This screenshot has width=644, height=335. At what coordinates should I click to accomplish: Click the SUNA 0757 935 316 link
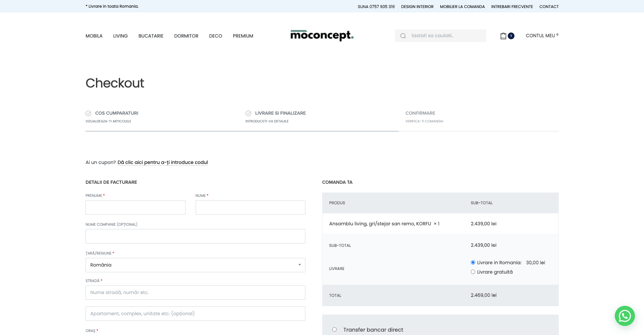coord(376,7)
